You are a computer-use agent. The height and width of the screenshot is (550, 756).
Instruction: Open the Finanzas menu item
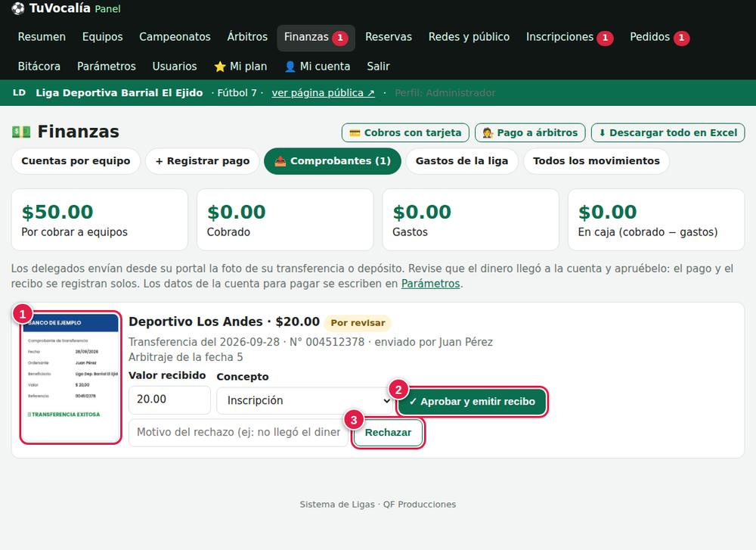tap(316, 38)
